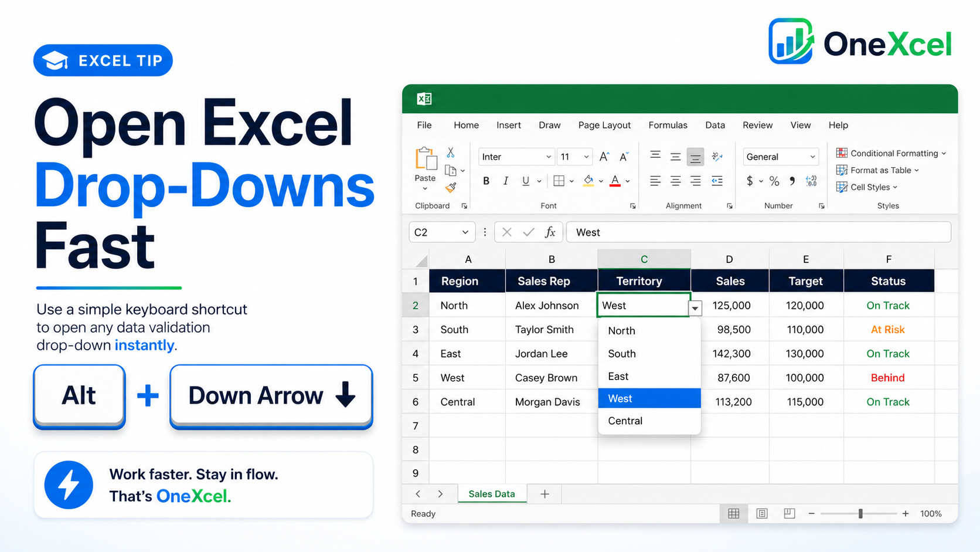Apply fill color bucket
Screen dimensions: 980x552
(588, 181)
